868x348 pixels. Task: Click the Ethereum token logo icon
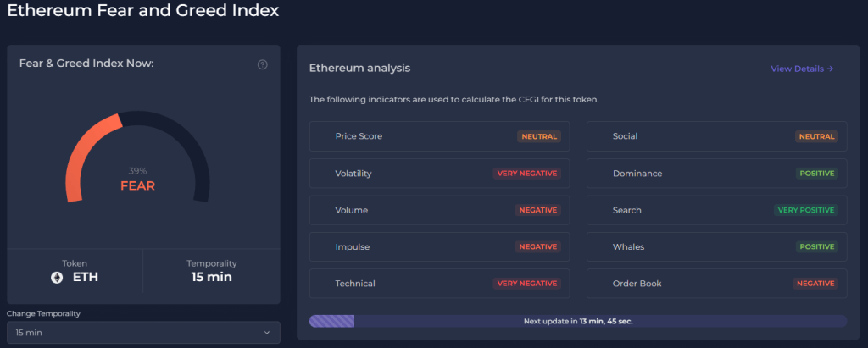tap(57, 278)
